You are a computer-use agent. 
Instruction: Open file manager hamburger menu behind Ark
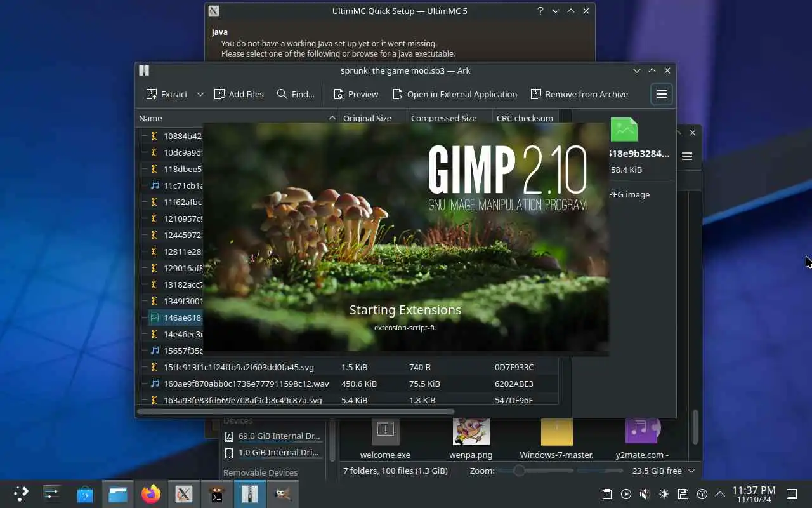(687, 156)
